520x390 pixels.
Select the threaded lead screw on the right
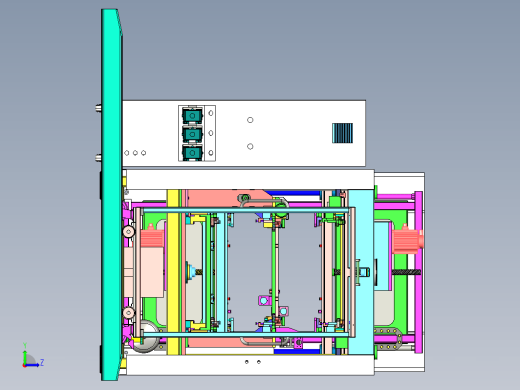point(407,272)
